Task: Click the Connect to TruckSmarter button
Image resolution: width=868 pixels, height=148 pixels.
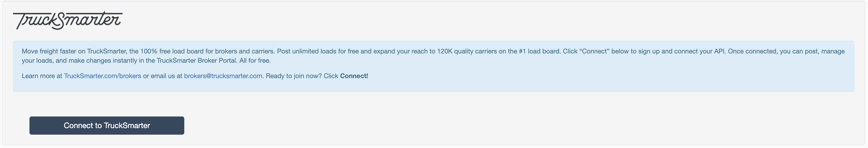Action: coord(107,125)
